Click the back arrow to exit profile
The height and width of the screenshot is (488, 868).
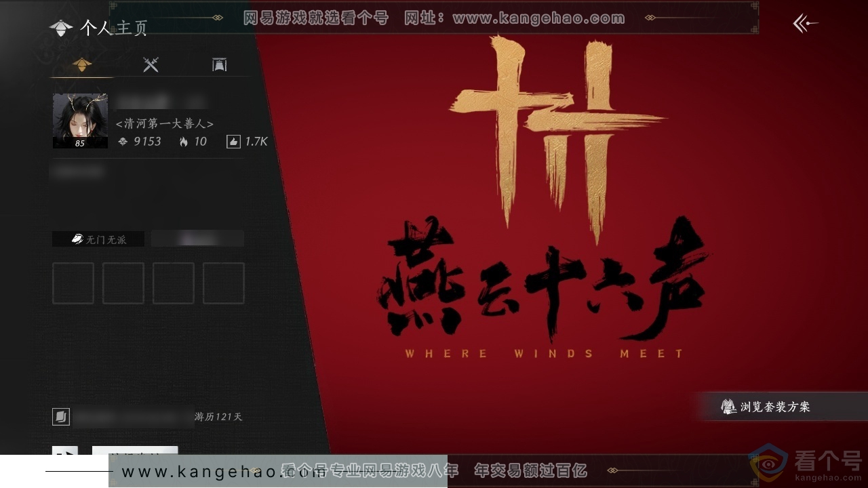click(805, 24)
